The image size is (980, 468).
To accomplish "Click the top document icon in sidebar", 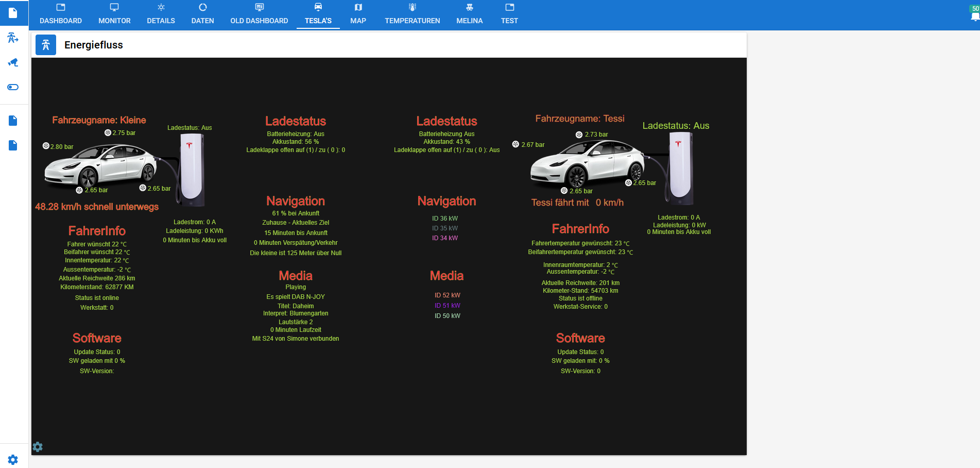I will click(x=13, y=13).
